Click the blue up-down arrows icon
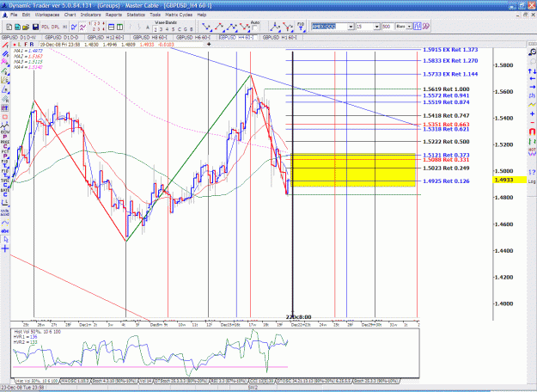The image size is (537, 392). 532,71
